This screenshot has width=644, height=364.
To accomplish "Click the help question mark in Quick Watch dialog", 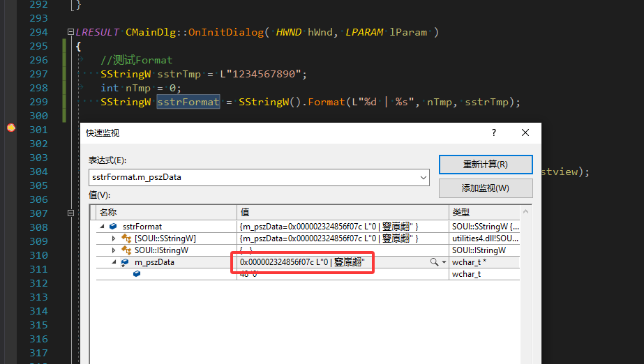I will click(494, 132).
